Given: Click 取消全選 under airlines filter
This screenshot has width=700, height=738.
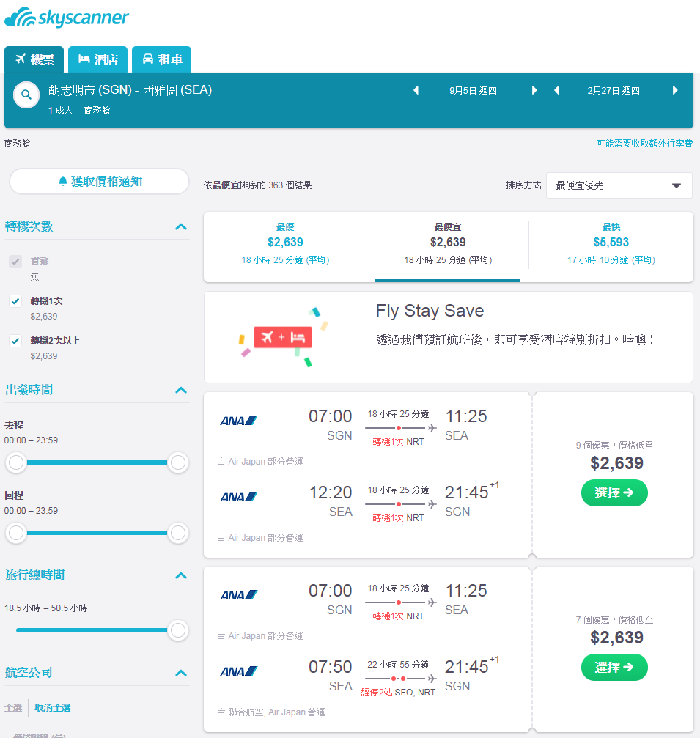Looking at the screenshot, I should pyautogui.click(x=52, y=707).
